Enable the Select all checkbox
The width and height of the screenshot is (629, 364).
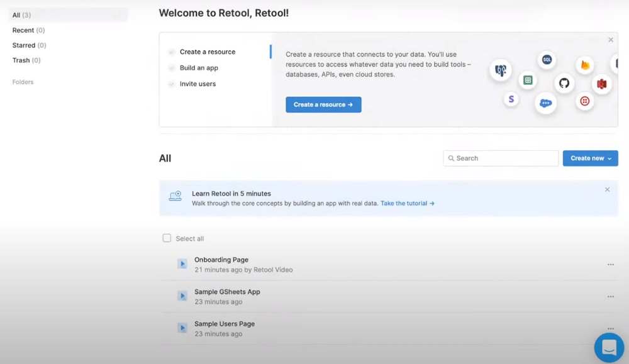167,238
